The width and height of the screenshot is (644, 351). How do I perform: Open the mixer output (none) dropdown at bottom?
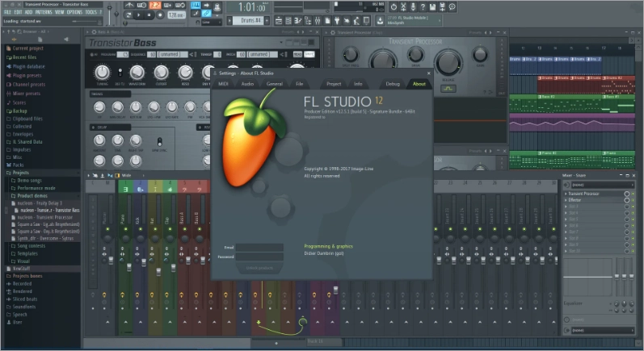603,331
